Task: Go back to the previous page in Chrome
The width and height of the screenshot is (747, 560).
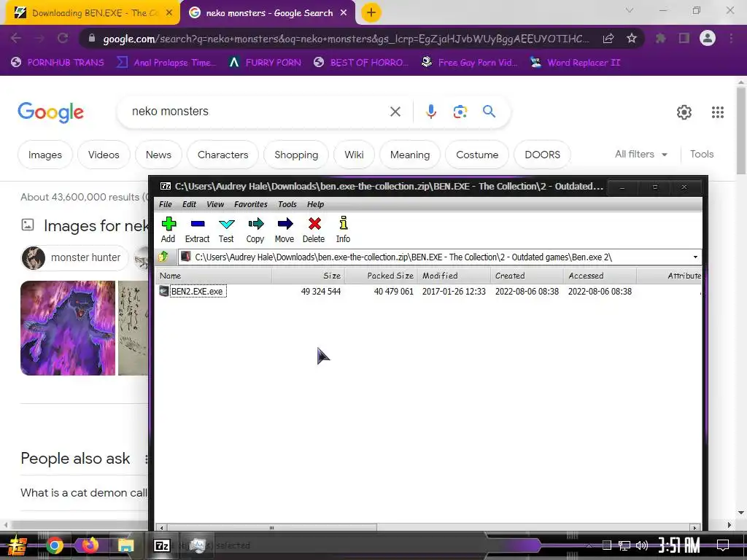Action: tap(16, 38)
